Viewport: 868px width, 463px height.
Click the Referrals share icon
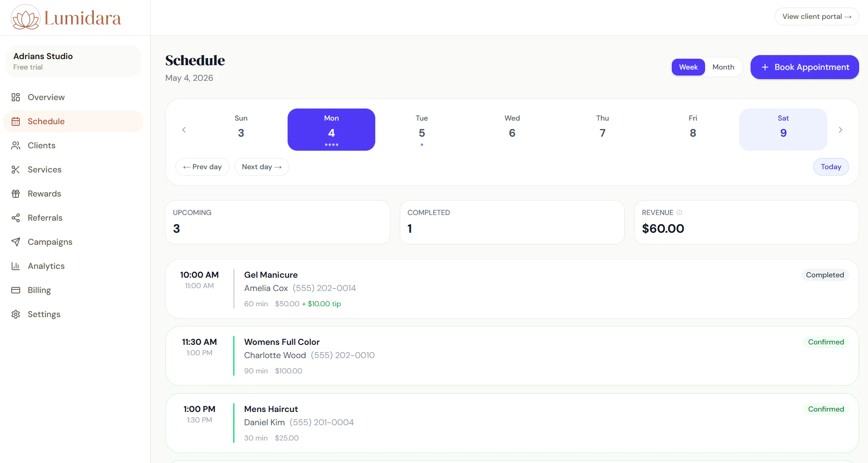[x=16, y=218]
